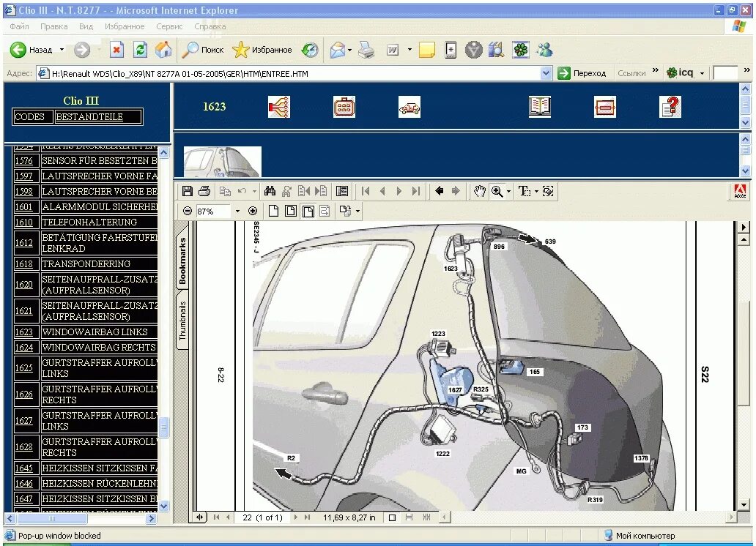Viewport: 756px width, 546px height.
Task: Expand the Links toolbar chevron
Action: click(x=655, y=70)
